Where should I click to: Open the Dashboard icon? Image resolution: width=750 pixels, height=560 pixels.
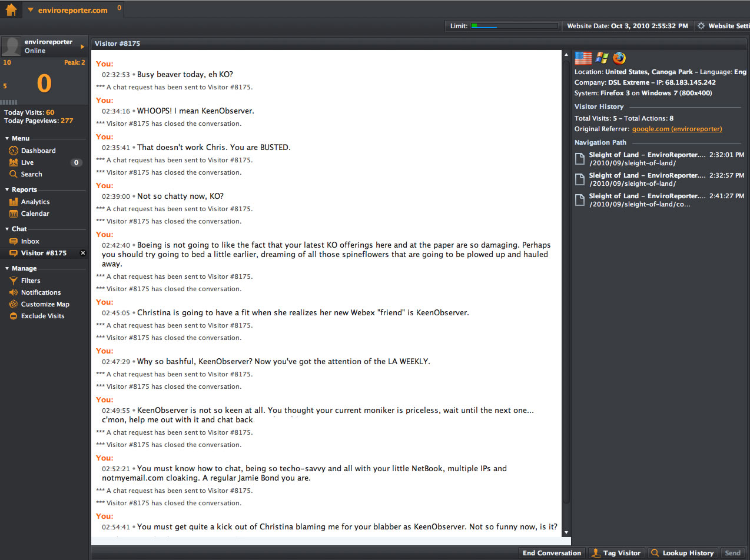(x=14, y=151)
